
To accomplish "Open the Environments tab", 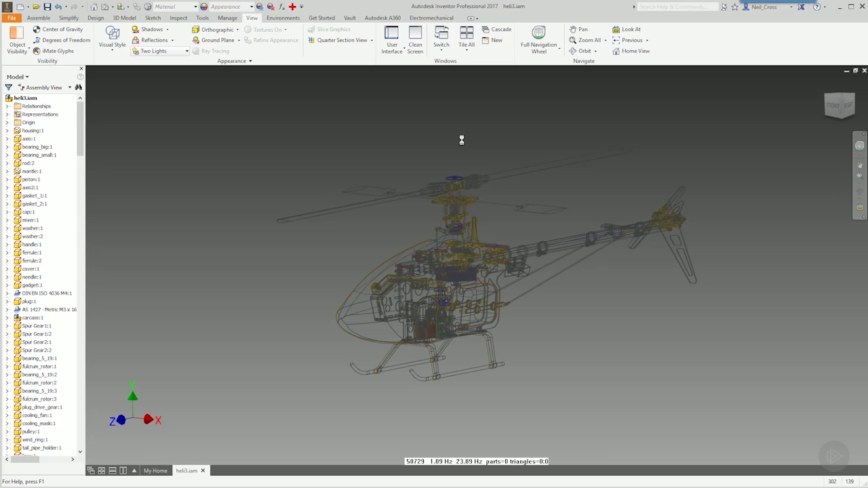I will [283, 18].
